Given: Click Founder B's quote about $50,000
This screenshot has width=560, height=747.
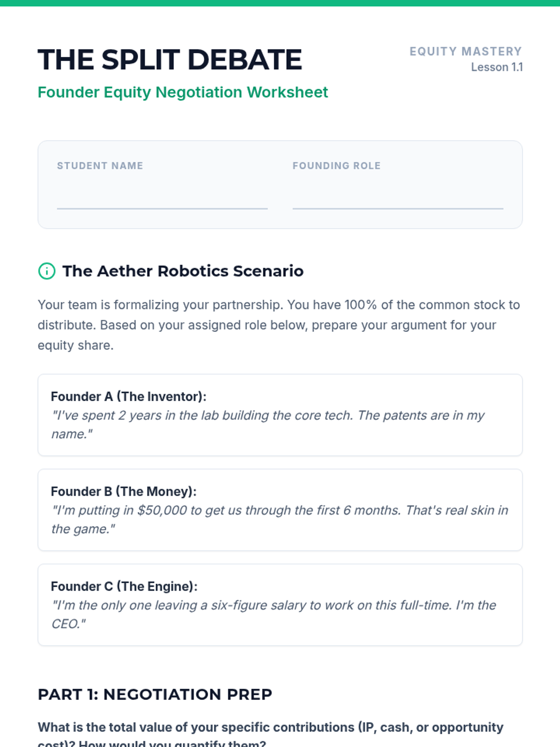Looking at the screenshot, I should [x=280, y=519].
